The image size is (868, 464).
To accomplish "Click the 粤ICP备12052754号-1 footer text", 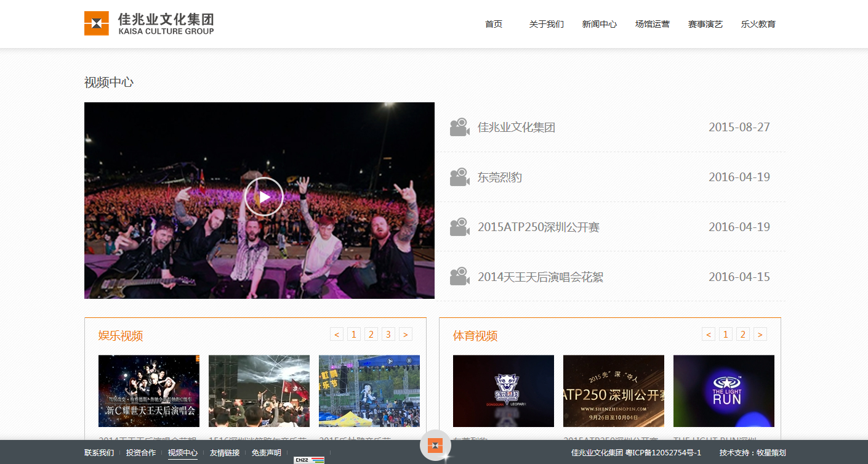I will click(663, 453).
